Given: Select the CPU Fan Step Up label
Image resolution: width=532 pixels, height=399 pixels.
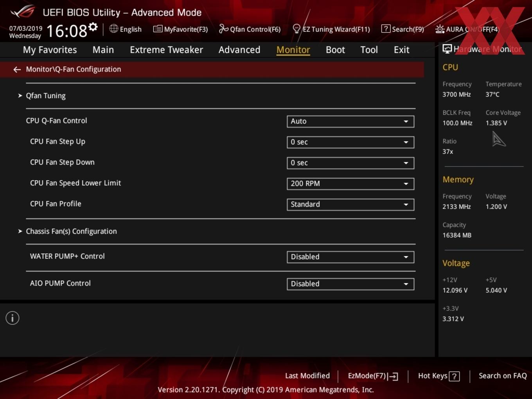Looking at the screenshot, I should [58, 142].
